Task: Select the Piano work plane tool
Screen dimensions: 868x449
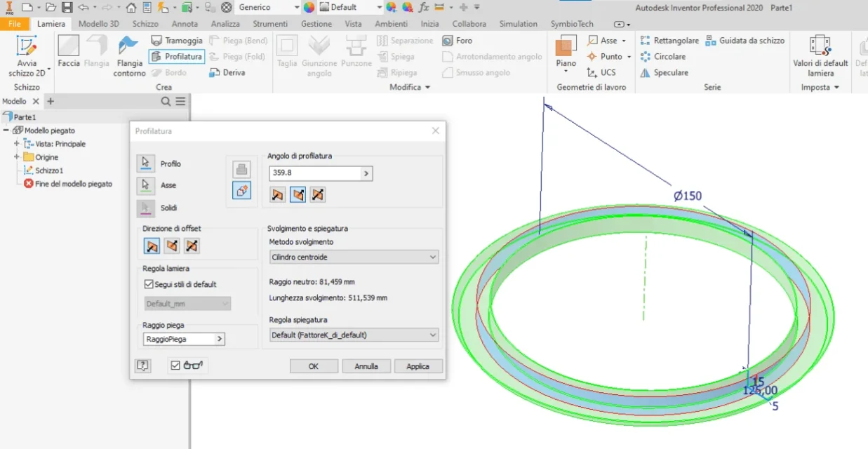Action: [x=566, y=53]
